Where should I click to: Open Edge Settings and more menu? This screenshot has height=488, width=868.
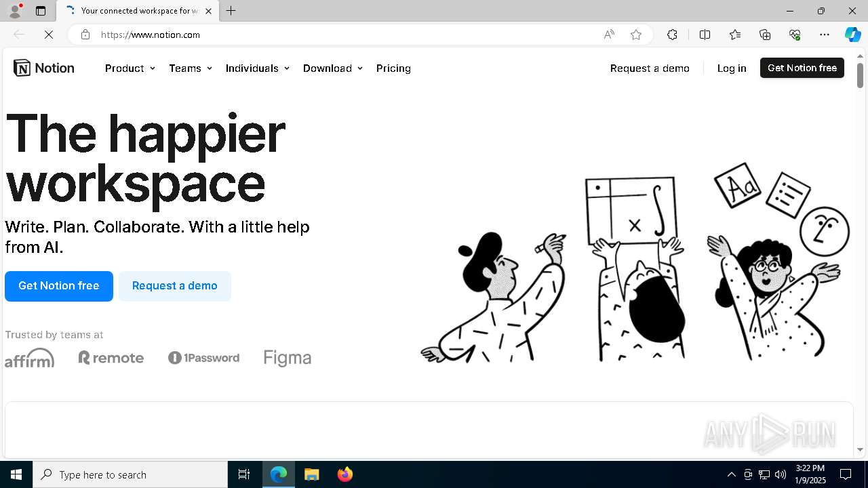tap(825, 35)
